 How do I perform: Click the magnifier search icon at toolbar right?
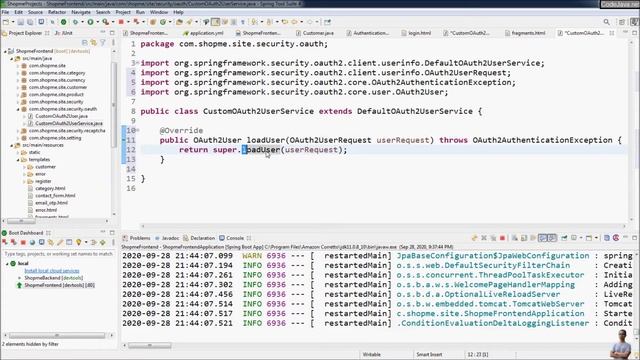[607, 22]
